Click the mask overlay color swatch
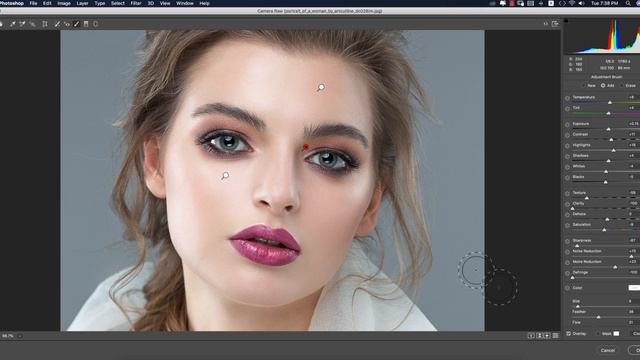 (x=616, y=334)
